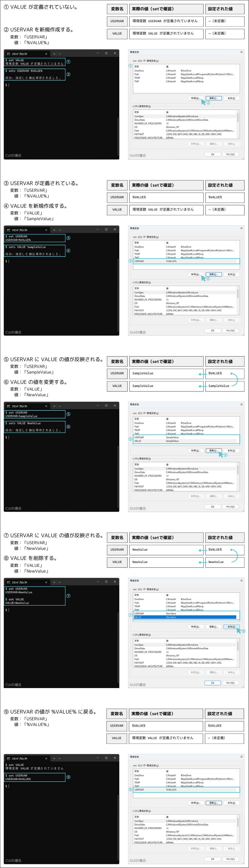Close the tab in terminal showing 'setx VALUE NewValue'
Image resolution: width=249 pixels, height=868 pixels.
(46, 406)
